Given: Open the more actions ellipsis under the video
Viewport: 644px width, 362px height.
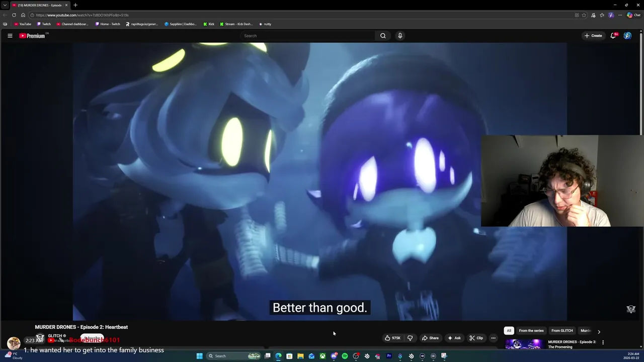Looking at the screenshot, I should pyautogui.click(x=494, y=338).
